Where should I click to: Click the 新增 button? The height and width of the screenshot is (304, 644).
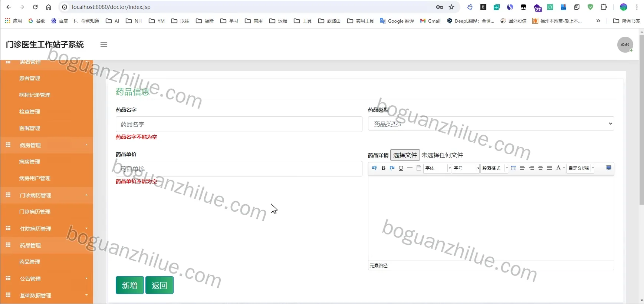click(x=130, y=285)
